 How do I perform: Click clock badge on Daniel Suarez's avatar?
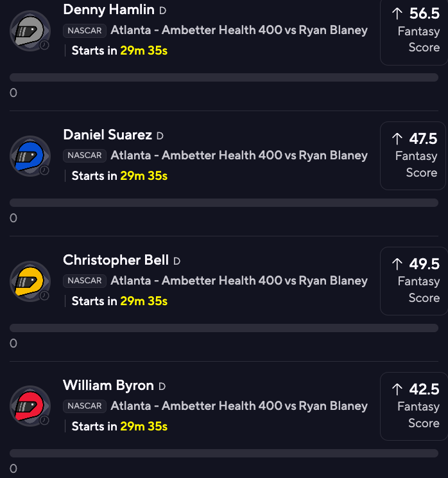click(44, 170)
